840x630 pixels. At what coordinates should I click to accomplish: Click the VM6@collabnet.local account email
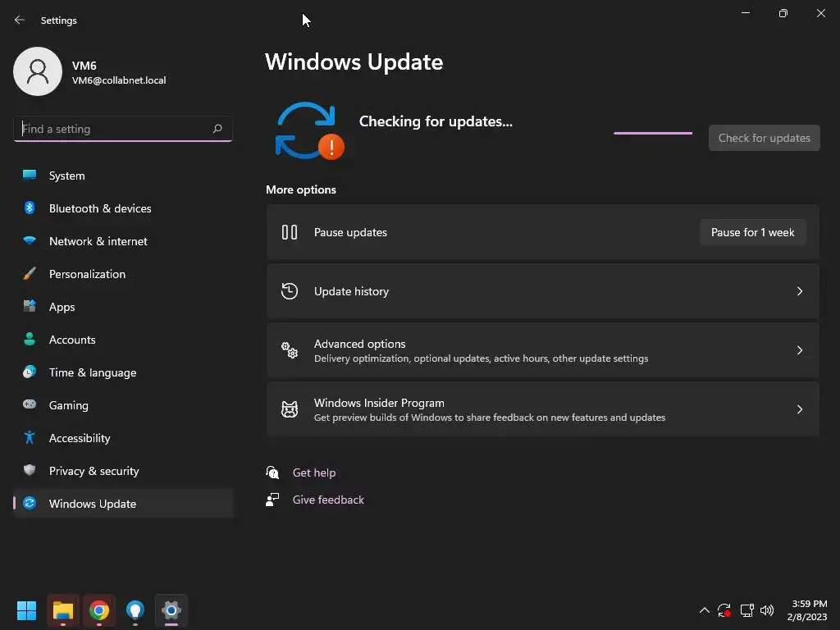tap(119, 80)
